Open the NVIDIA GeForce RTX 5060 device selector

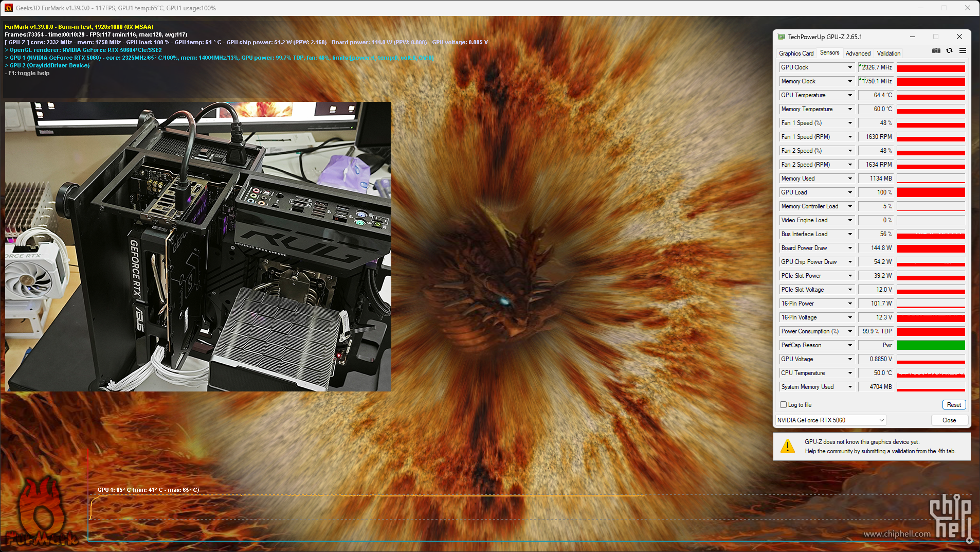[830, 420]
